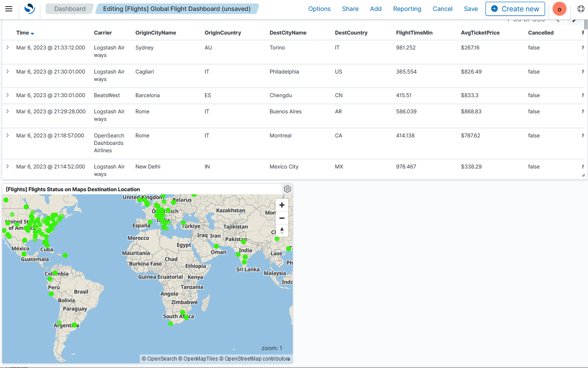Click the $833.3 ticket price cell

[x=471, y=95]
